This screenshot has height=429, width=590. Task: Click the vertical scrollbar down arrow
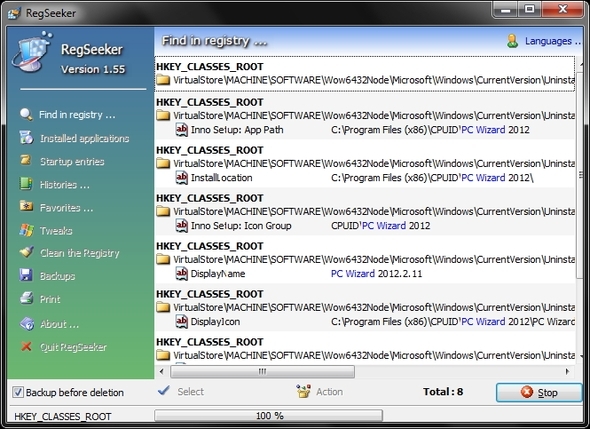click(x=581, y=356)
